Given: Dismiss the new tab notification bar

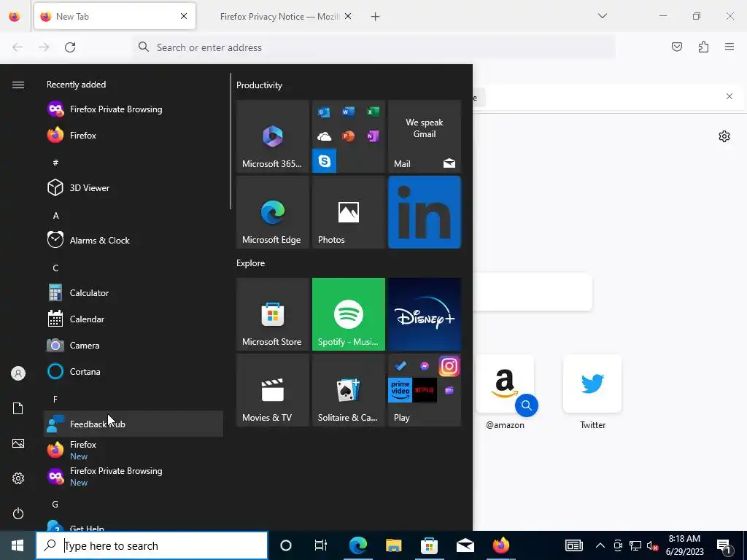Looking at the screenshot, I should pyautogui.click(x=729, y=96).
